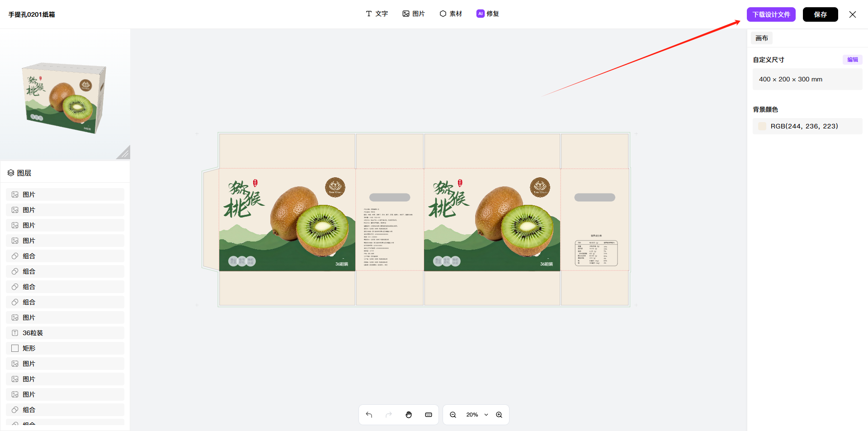This screenshot has height=431, width=868.
Task: Open the 图片 image menu
Action: [414, 14]
